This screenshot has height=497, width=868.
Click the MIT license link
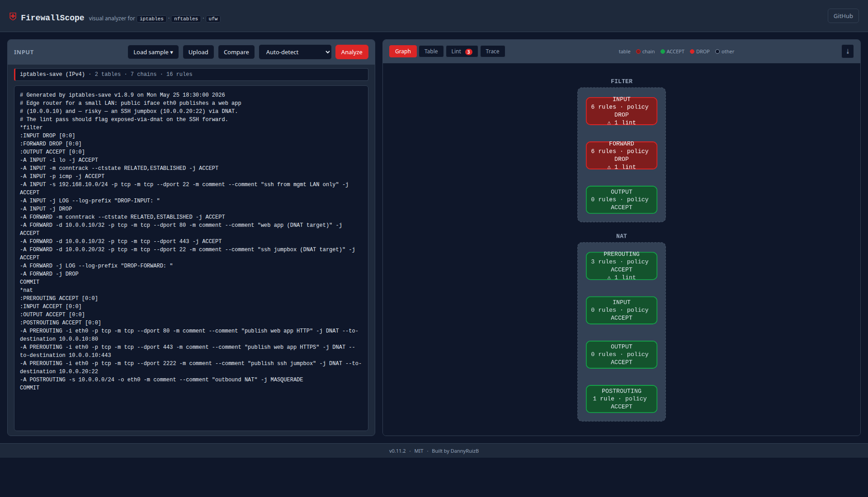pyautogui.click(x=419, y=451)
